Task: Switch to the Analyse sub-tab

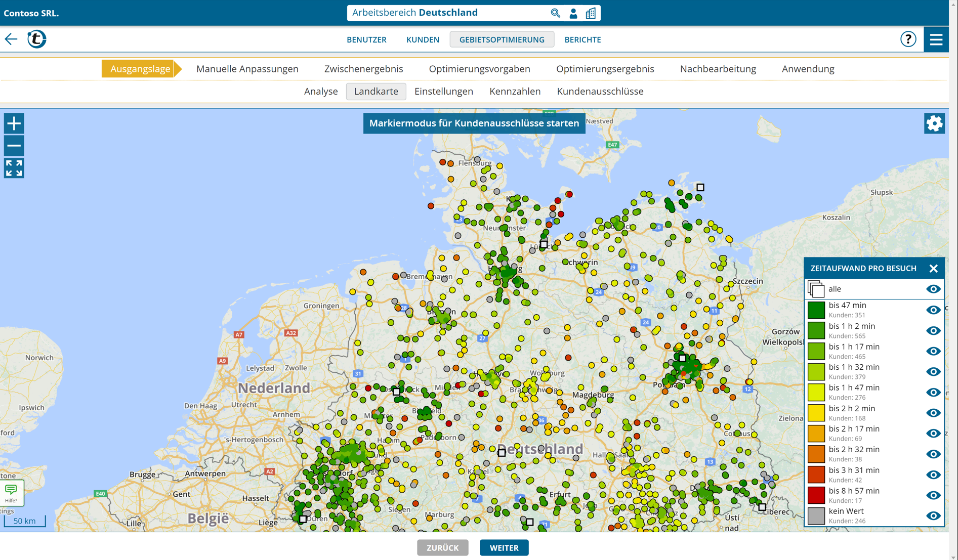Action: (321, 92)
